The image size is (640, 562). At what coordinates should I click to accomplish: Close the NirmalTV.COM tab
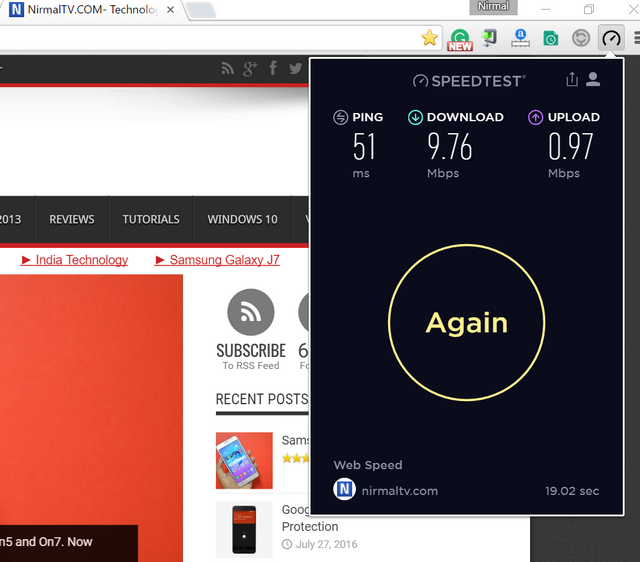tap(171, 10)
